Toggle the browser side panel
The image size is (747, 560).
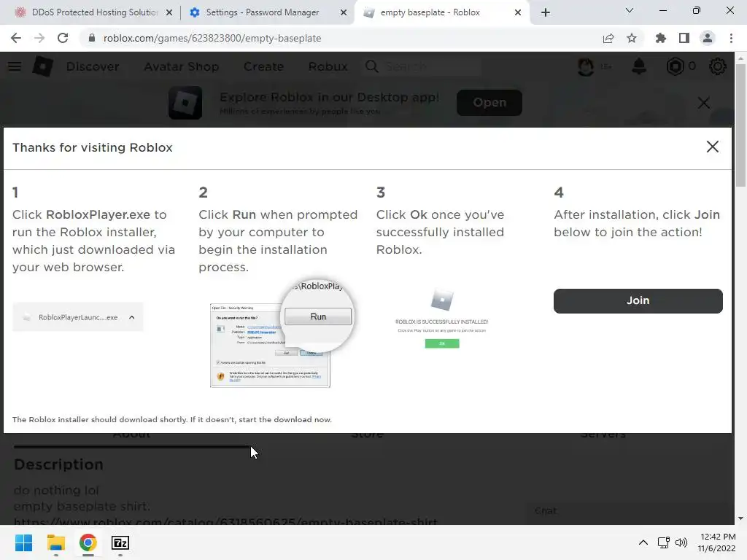pos(684,38)
